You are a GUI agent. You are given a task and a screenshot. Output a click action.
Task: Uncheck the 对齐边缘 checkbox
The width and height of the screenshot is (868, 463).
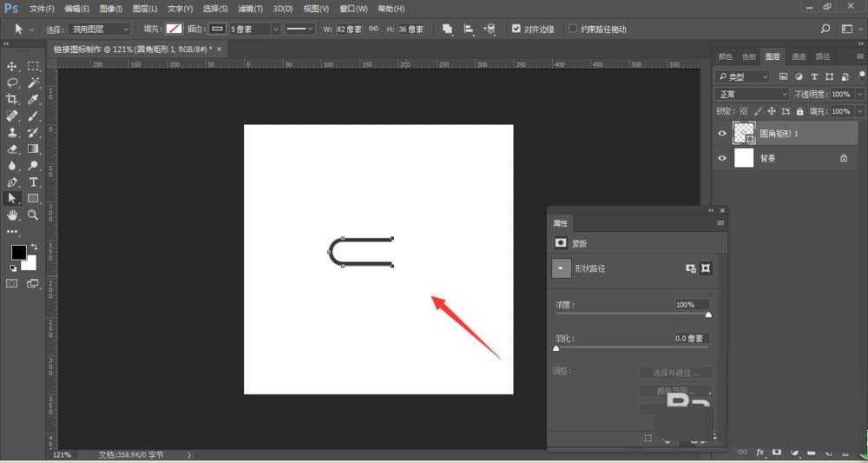516,29
